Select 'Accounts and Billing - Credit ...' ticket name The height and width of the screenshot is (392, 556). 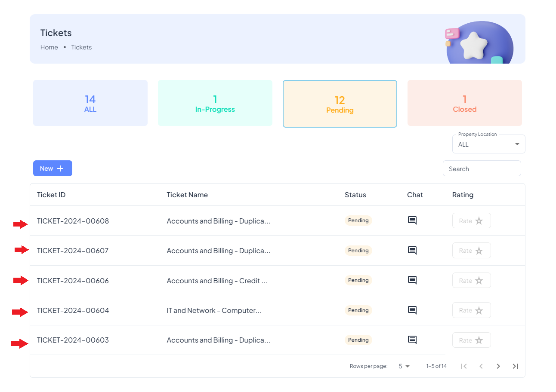[217, 281]
